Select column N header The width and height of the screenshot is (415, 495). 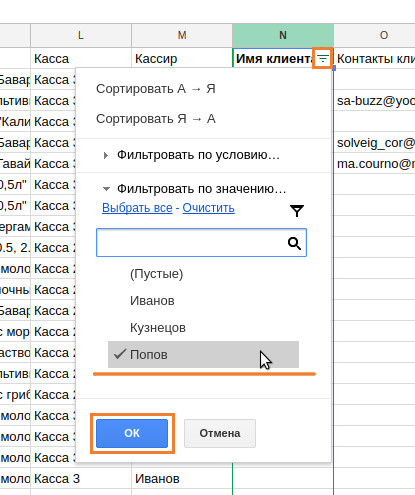click(x=283, y=35)
